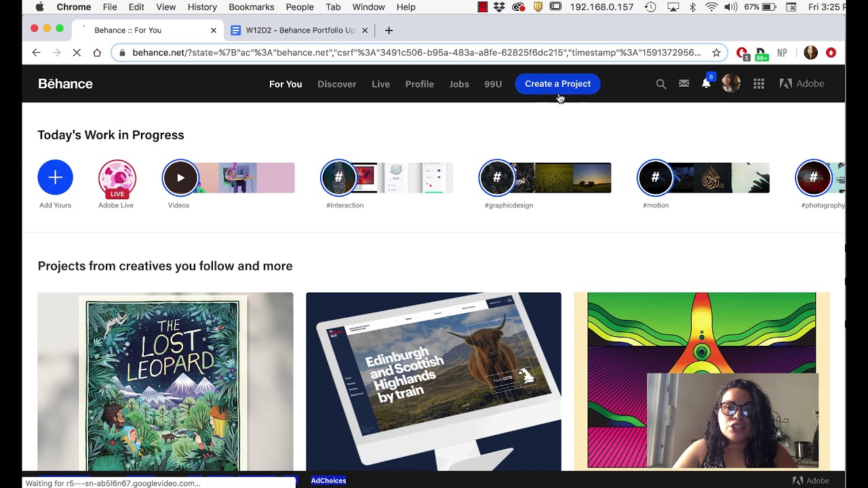The image size is (868, 488).
Task: Open the Window menu
Action: (x=369, y=7)
